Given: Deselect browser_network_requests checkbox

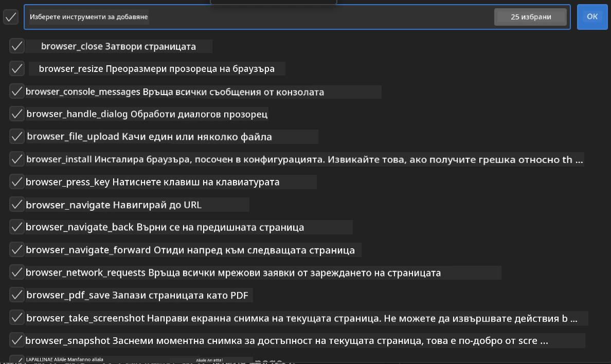Looking at the screenshot, I should [x=17, y=272].
